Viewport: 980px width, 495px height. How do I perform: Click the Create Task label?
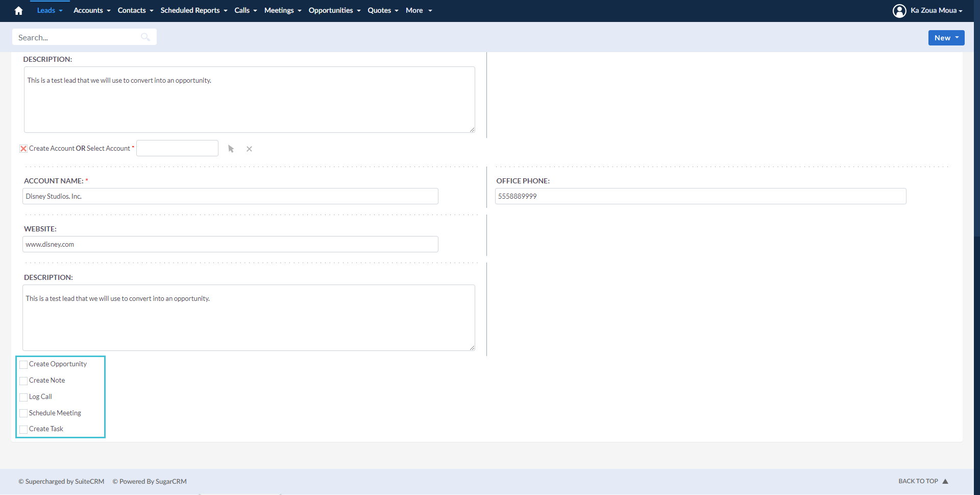point(46,429)
